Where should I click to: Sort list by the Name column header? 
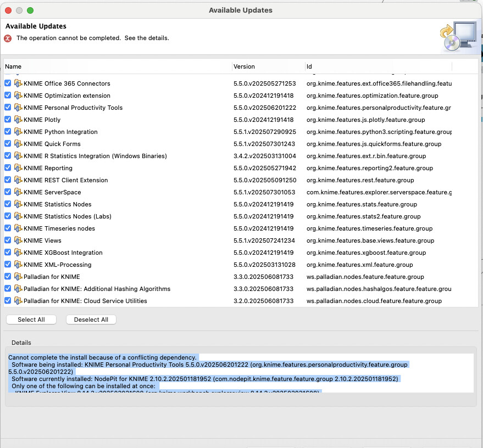point(118,66)
